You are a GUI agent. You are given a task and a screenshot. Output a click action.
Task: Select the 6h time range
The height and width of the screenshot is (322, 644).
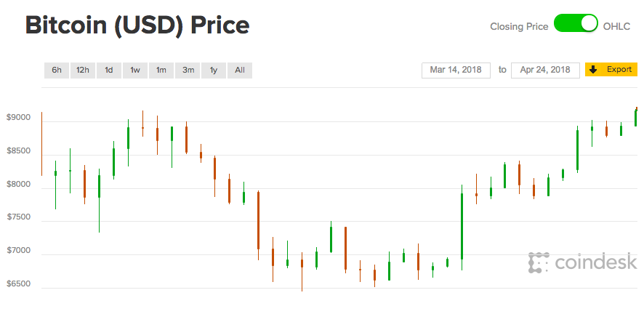(57, 70)
